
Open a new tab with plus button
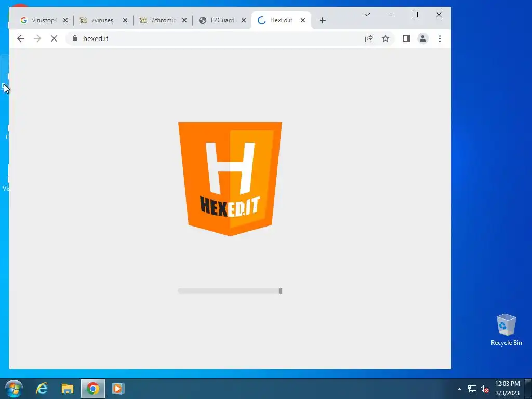[x=322, y=20]
